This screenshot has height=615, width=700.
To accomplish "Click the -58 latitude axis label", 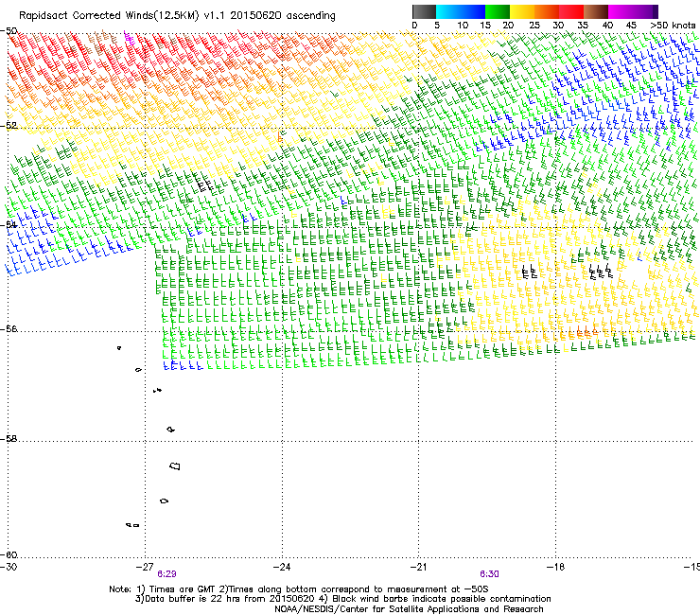I will (9, 439).
